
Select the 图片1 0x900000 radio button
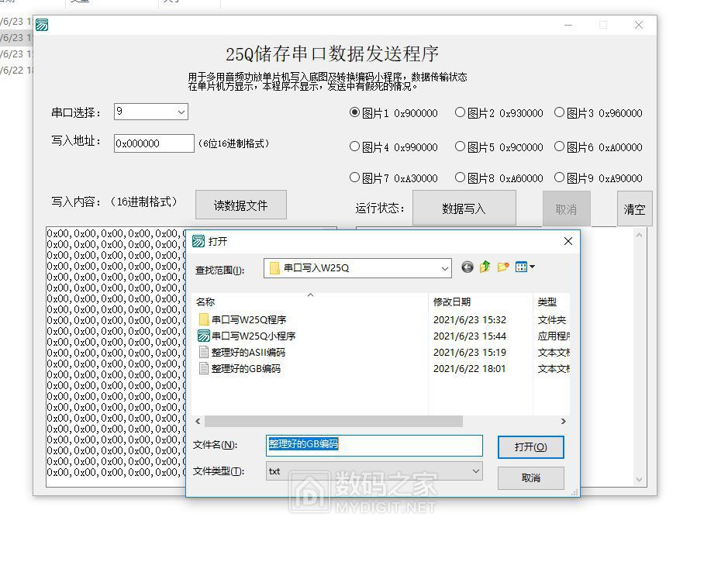[355, 112]
